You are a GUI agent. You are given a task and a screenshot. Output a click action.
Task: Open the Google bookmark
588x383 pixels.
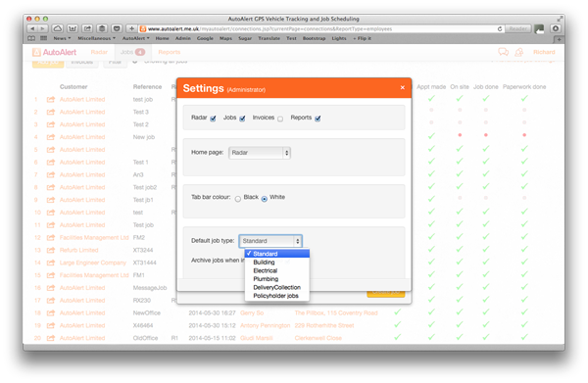pyautogui.click(x=205, y=38)
